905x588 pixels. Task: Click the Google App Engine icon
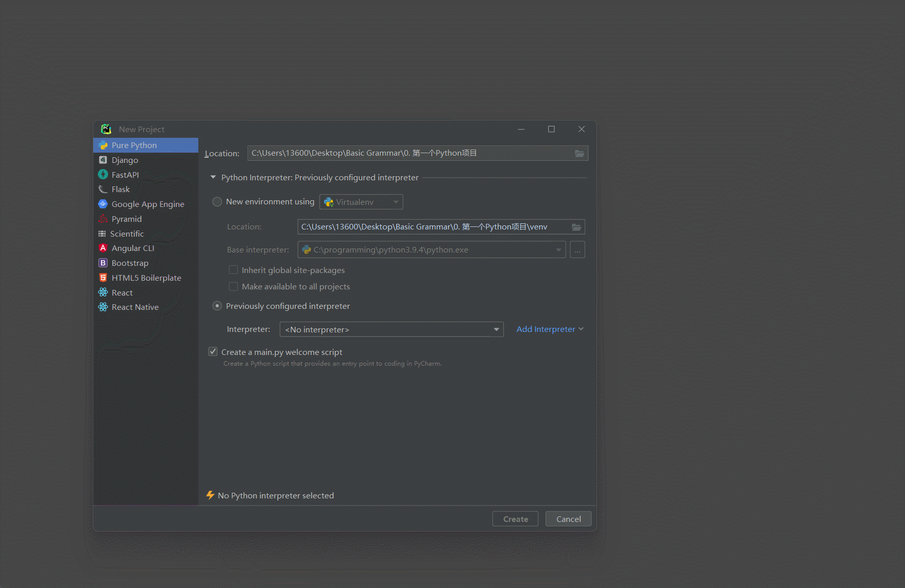(x=103, y=204)
